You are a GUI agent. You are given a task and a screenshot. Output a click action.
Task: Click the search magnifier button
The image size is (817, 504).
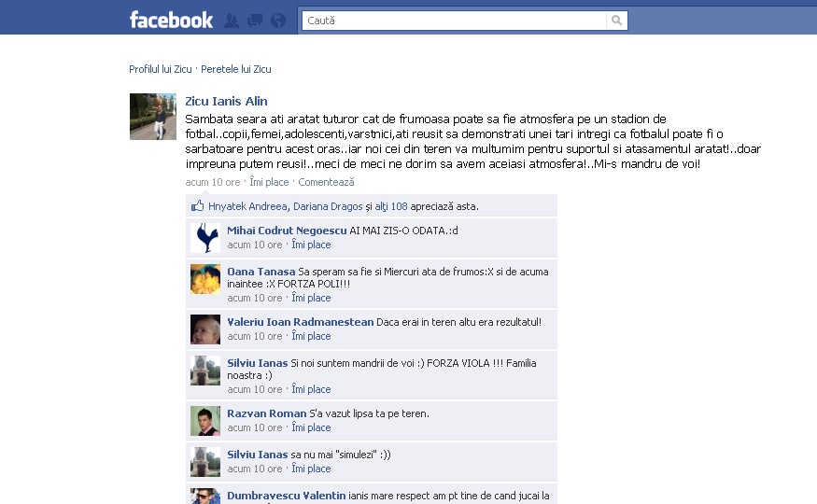click(x=617, y=21)
